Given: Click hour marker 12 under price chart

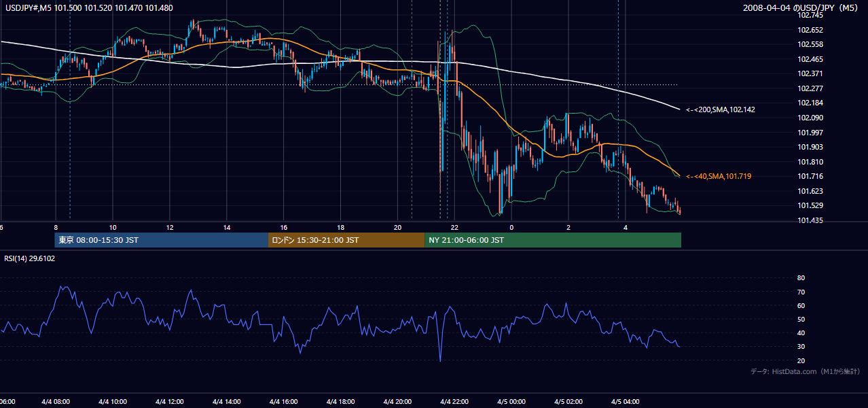Looking at the screenshot, I should coord(170,228).
